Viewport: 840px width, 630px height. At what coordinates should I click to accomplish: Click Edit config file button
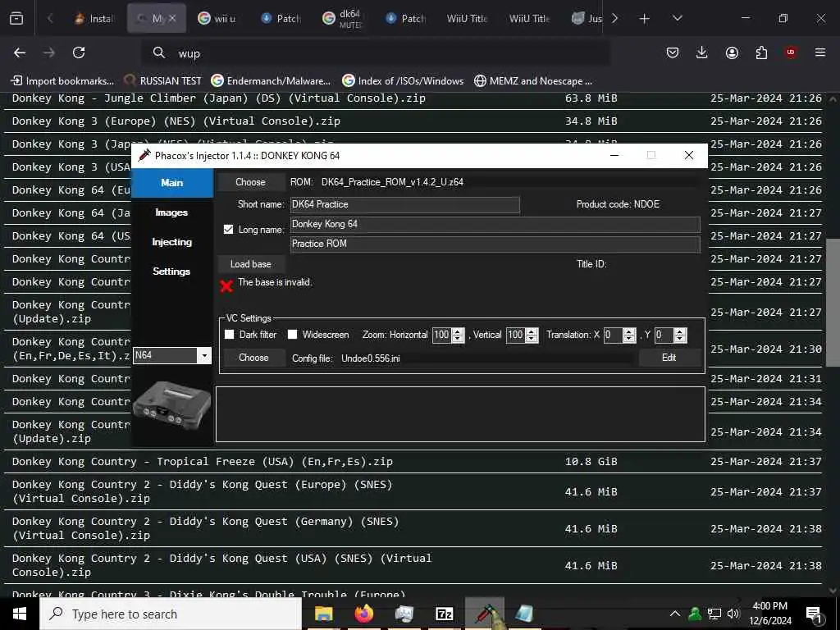[x=669, y=358]
